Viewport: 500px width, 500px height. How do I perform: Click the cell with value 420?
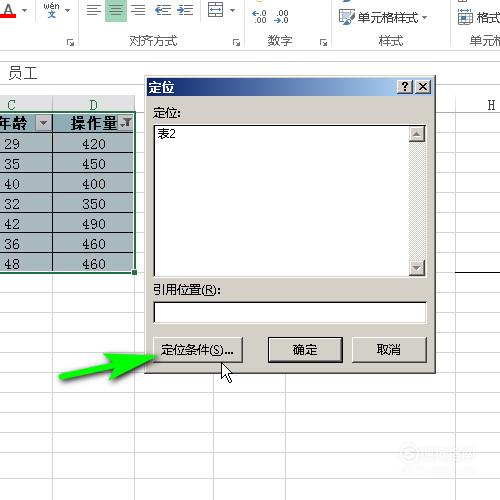pyautogui.click(x=93, y=144)
